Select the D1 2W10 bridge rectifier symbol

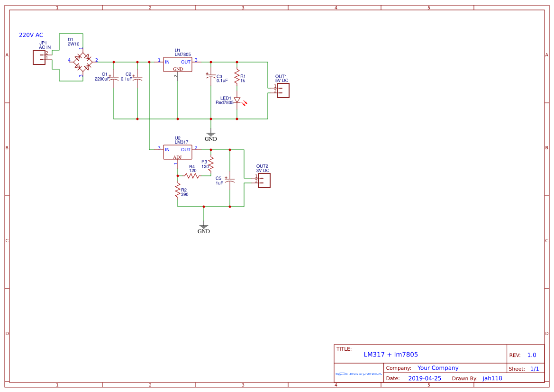coord(83,61)
